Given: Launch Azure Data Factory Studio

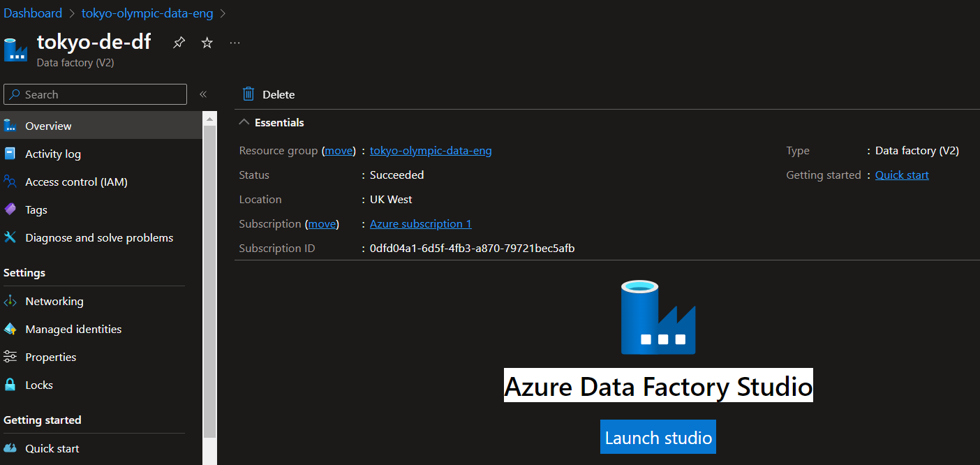Looking at the screenshot, I should [x=658, y=436].
